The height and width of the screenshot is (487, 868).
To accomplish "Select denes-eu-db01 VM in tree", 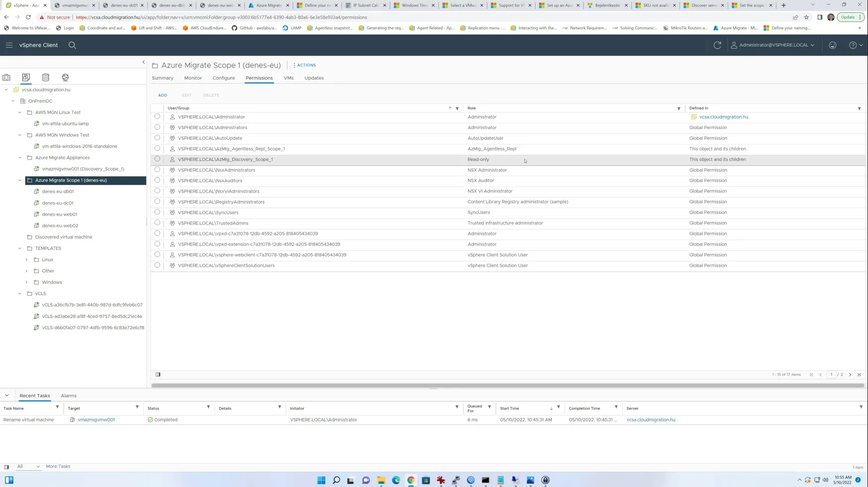I will coord(58,192).
